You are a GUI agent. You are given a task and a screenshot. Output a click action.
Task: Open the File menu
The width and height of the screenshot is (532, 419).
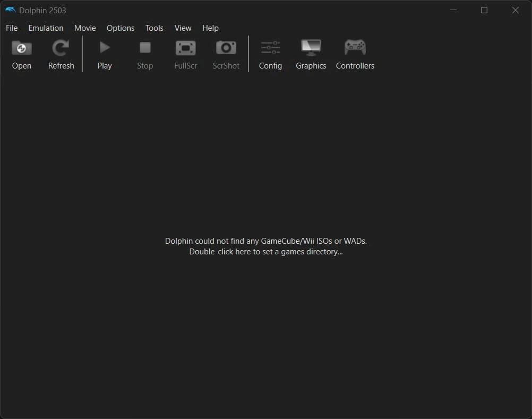[12, 28]
